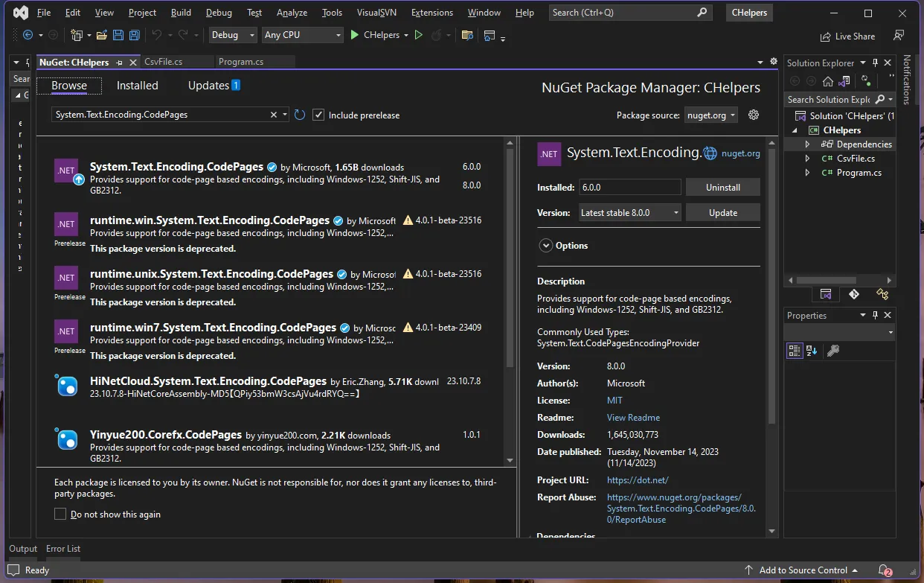The width and height of the screenshot is (924, 583).
Task: Click the Find in Files folder icon
Action: (467, 35)
